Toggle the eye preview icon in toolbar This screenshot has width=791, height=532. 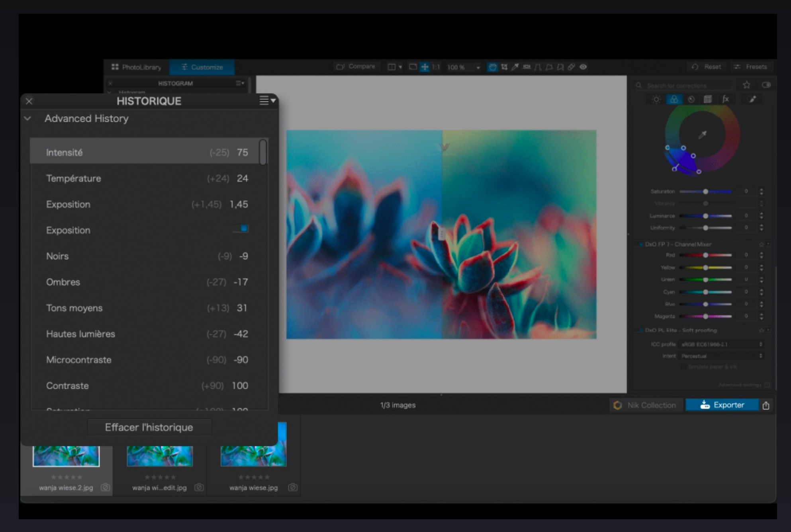583,67
